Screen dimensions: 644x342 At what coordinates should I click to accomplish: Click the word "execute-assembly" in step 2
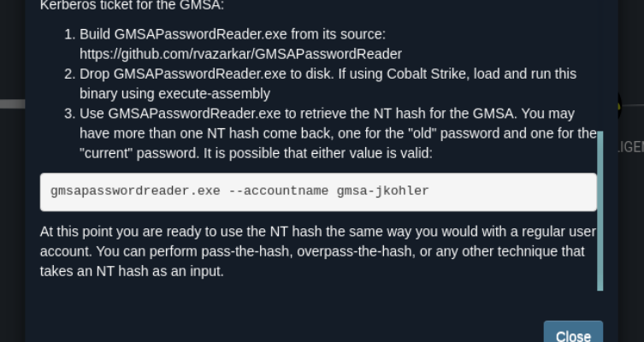click(222, 93)
